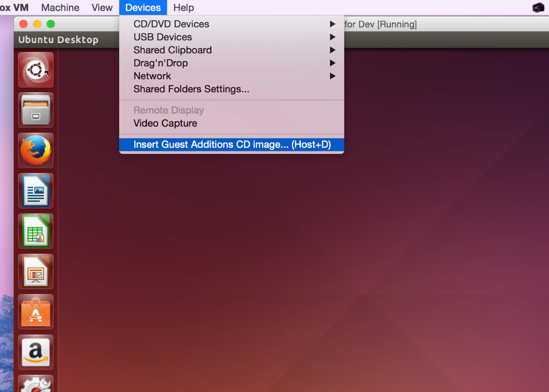
Task: Open System Settings gear icon
Action: pos(36,384)
